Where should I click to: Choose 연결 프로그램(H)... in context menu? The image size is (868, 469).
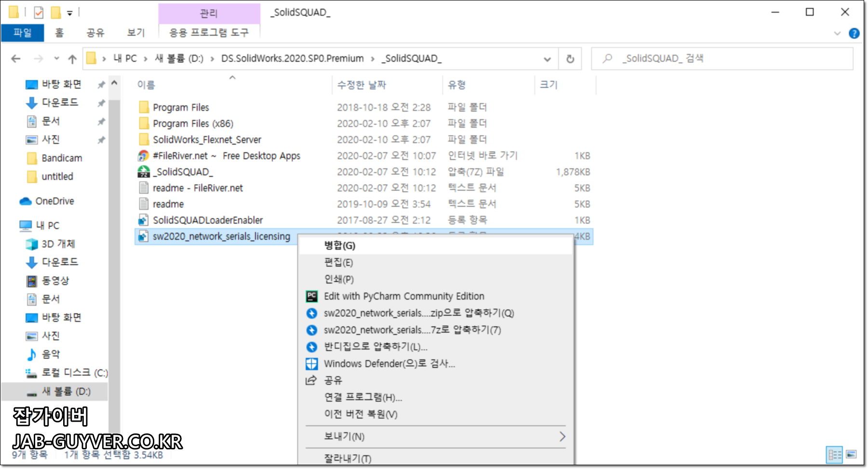(x=435, y=397)
